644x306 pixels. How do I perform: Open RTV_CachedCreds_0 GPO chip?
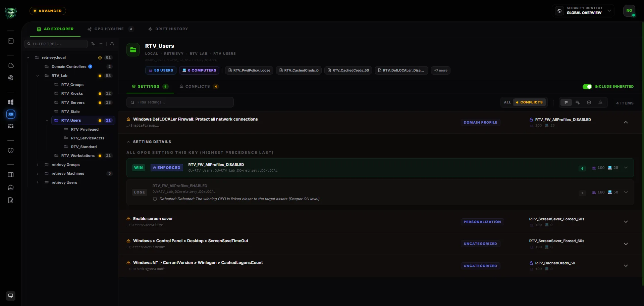pyautogui.click(x=299, y=71)
